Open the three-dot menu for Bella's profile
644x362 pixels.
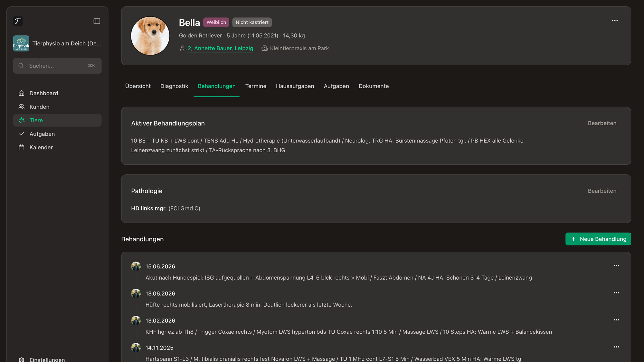click(615, 20)
